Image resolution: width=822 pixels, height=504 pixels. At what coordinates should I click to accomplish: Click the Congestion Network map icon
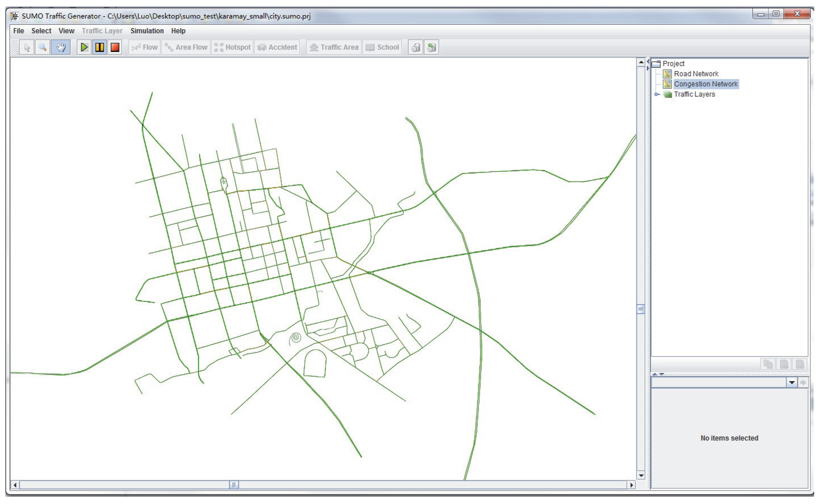[667, 84]
